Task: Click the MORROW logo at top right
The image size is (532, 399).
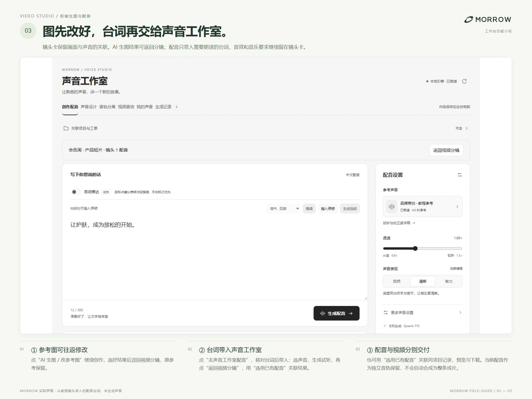Action: pyautogui.click(x=488, y=19)
